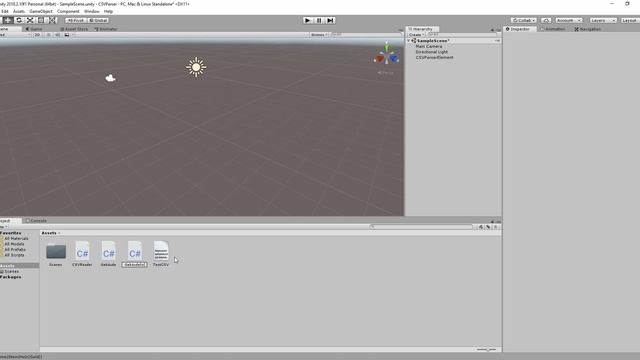Switch to the Animator tab
This screenshot has width=640, height=360.
(x=106, y=29)
